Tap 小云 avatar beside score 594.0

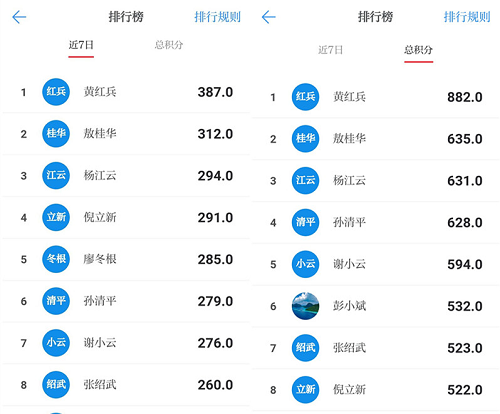click(305, 264)
